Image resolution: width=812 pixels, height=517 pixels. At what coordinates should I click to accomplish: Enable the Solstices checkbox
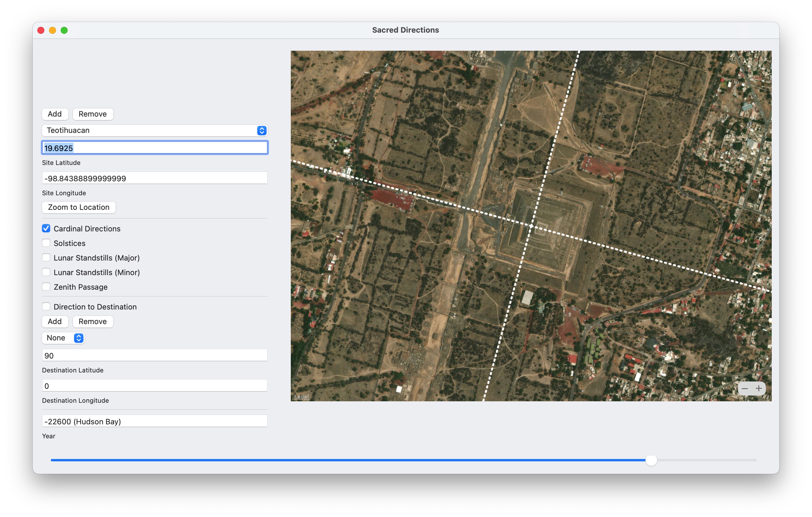pos(46,243)
